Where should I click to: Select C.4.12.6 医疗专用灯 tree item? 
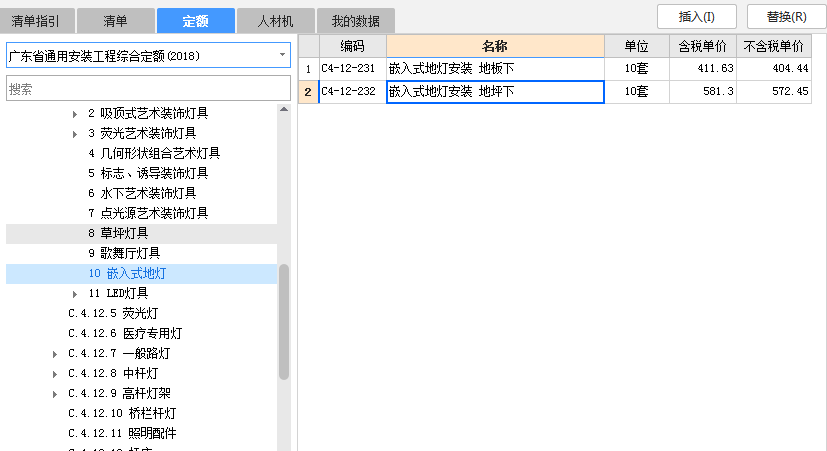point(125,333)
